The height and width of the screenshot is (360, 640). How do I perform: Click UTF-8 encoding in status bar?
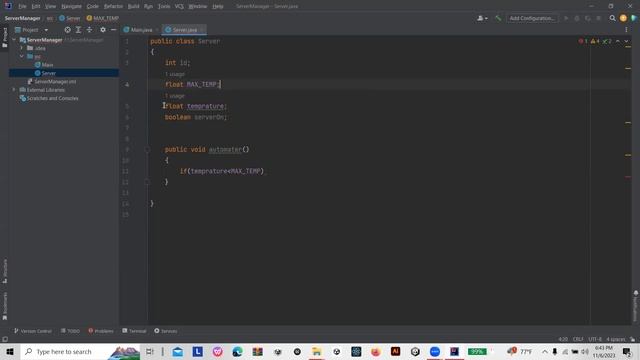pos(595,339)
